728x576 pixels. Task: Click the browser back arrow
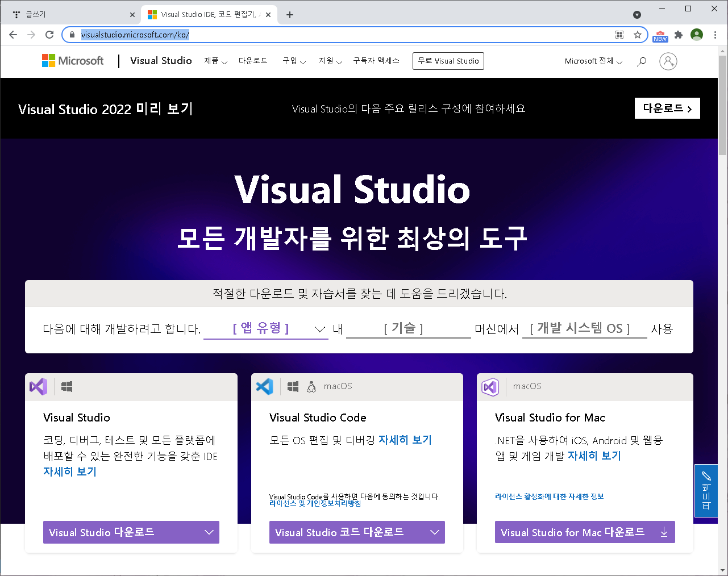click(13, 35)
